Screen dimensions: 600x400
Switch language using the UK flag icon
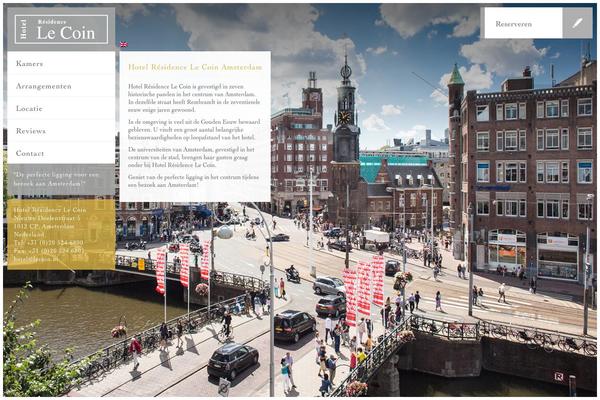coord(124,45)
